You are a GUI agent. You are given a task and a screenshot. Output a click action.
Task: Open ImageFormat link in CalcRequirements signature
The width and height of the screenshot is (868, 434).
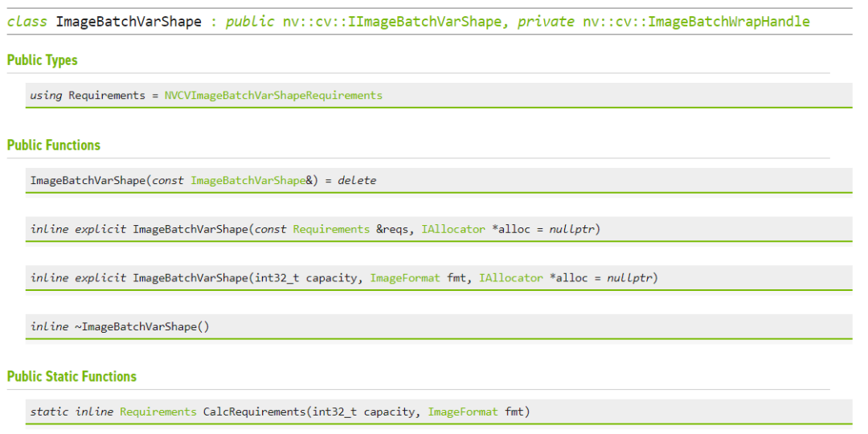(463, 411)
